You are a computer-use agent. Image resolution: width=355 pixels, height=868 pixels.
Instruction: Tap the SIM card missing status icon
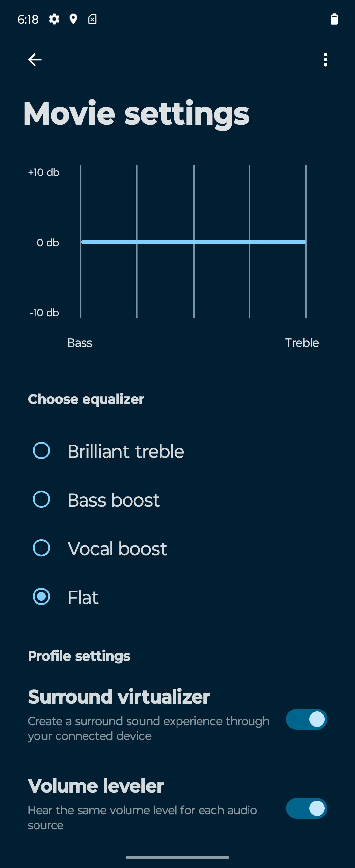pos(92,19)
